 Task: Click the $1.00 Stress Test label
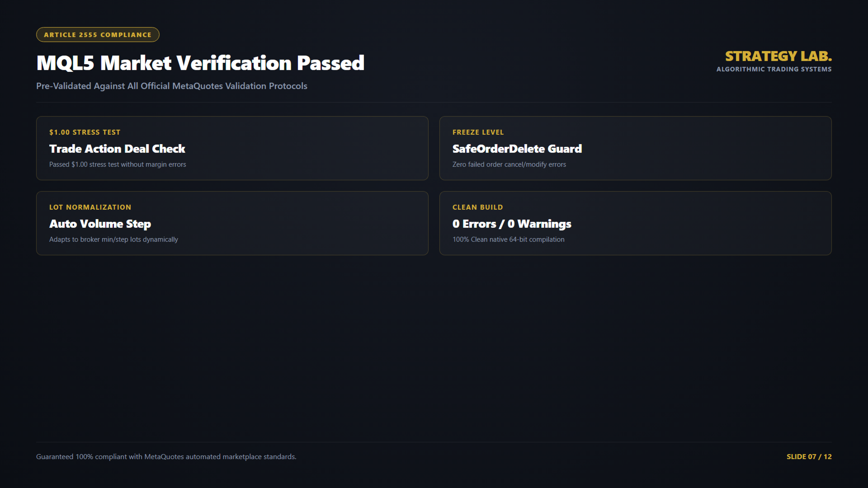click(x=85, y=132)
